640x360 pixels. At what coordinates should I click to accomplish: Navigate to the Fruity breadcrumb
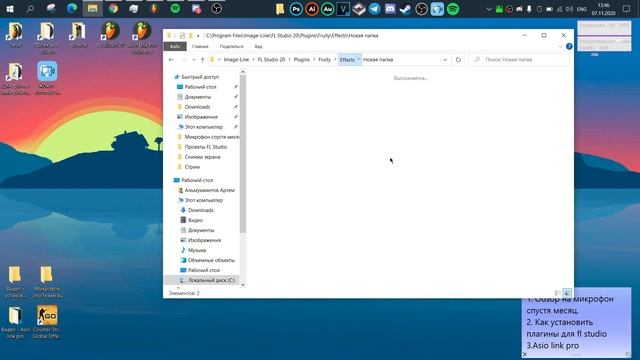(324, 60)
